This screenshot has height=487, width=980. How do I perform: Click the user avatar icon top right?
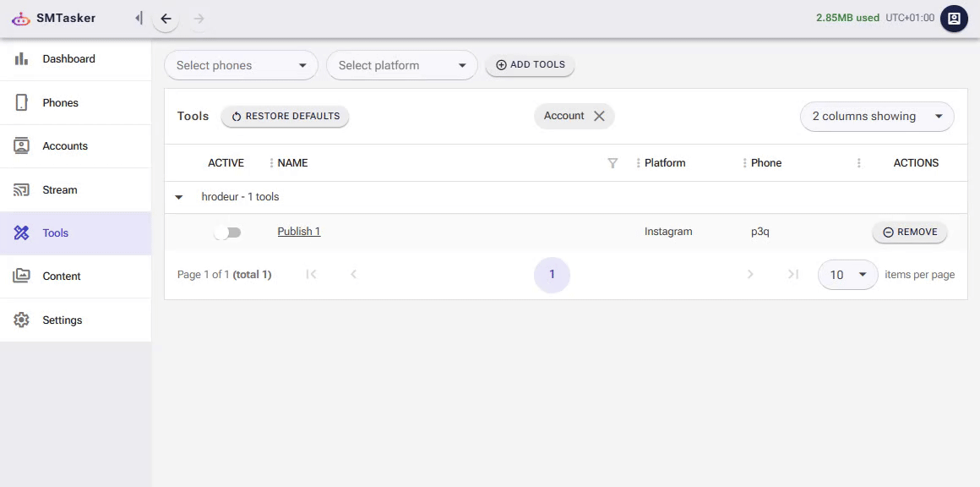point(954,18)
